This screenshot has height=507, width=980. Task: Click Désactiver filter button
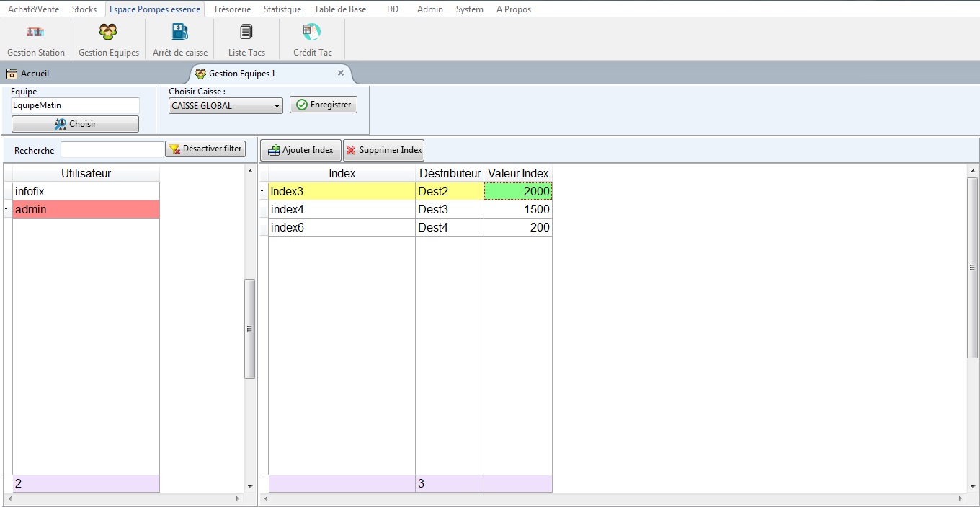(205, 149)
